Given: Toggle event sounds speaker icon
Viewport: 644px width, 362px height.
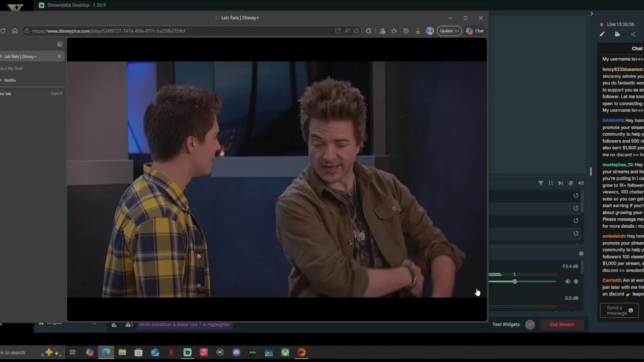Looking at the screenshot, I should (581, 183).
